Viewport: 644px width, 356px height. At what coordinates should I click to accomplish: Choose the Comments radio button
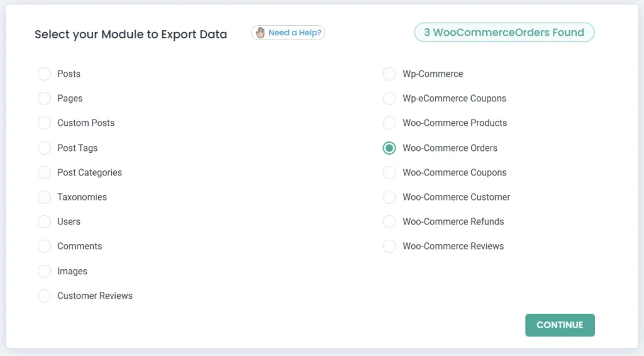point(44,247)
